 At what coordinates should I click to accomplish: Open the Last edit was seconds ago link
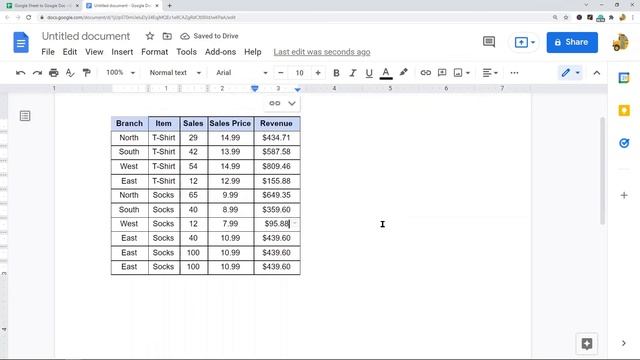coord(322,52)
